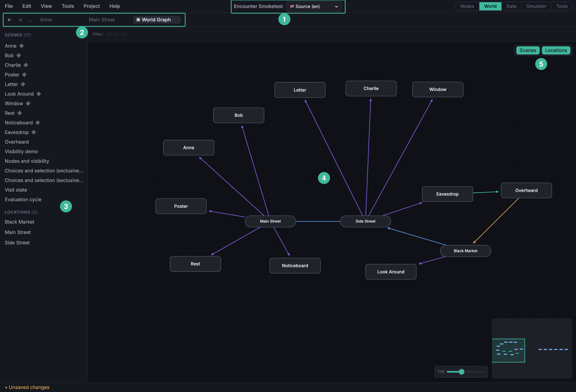Select the Overheard scene node in graph
Viewport: 576px width, 392px height.
526,190
